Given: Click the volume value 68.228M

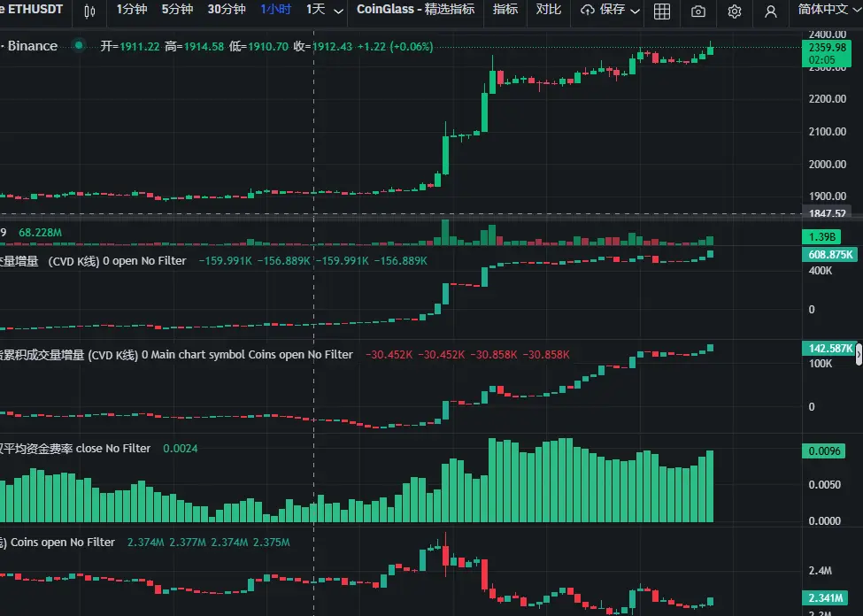Looking at the screenshot, I should tap(40, 232).
